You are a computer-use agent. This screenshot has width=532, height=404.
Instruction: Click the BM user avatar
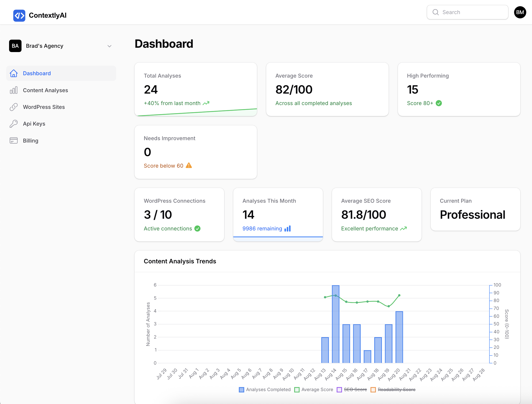click(x=520, y=12)
